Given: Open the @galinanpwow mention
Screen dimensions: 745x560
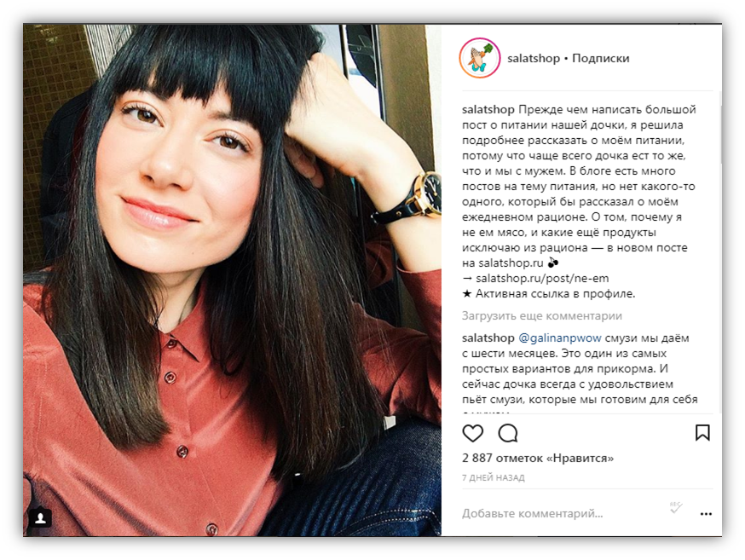Looking at the screenshot, I should point(560,338).
